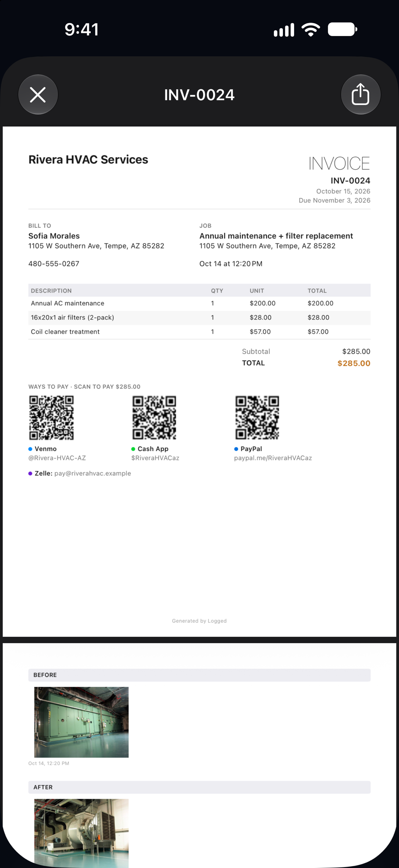Tap the DESCRIPTION column header
This screenshot has width=399, height=868.
[51, 291]
